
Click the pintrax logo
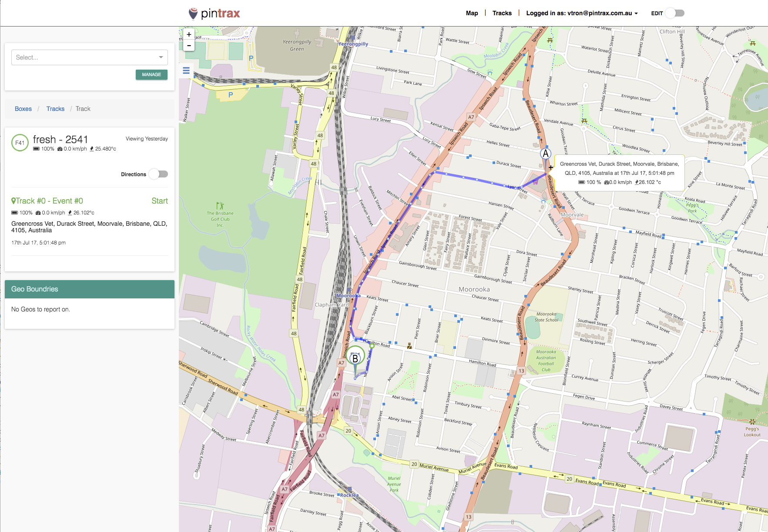[x=214, y=13]
